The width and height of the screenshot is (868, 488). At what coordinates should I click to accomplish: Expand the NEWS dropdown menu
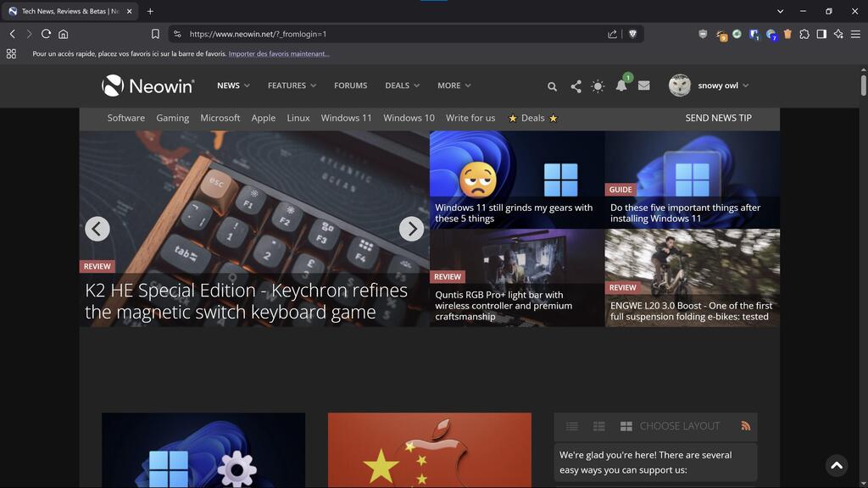tap(233, 86)
